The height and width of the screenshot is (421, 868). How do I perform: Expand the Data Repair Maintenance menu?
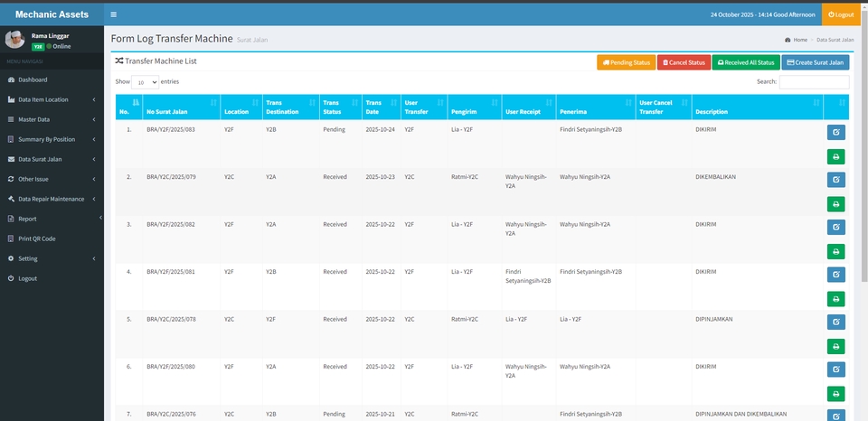(x=52, y=199)
